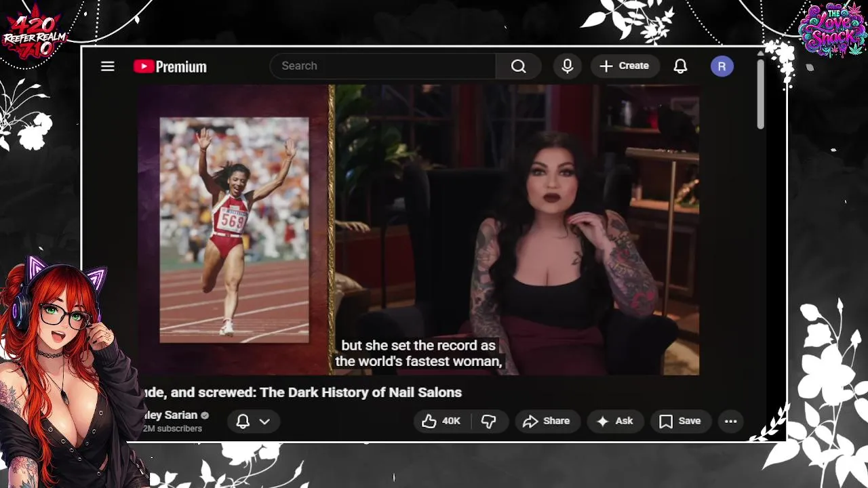Click the video player frame
The image size is (868, 488).
pyautogui.click(x=418, y=230)
